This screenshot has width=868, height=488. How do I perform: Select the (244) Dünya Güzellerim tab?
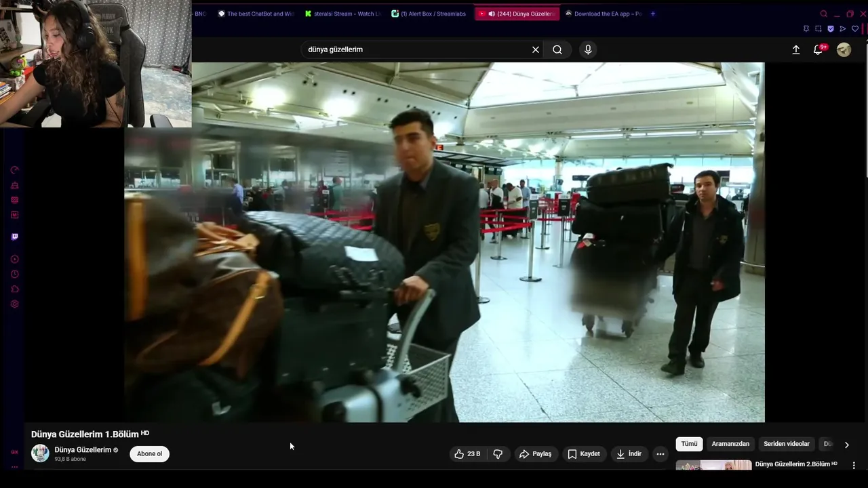tap(517, 14)
